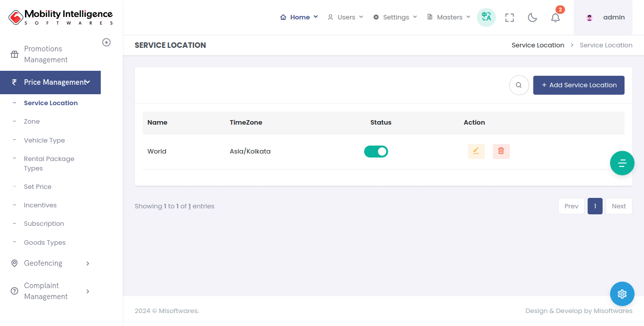Open the Masters dropdown
644x326 pixels.
coord(448,17)
